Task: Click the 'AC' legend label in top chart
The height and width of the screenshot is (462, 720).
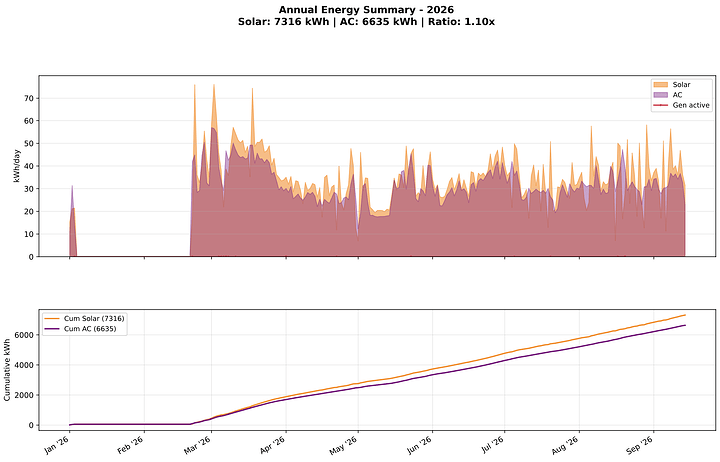Action: [677, 95]
